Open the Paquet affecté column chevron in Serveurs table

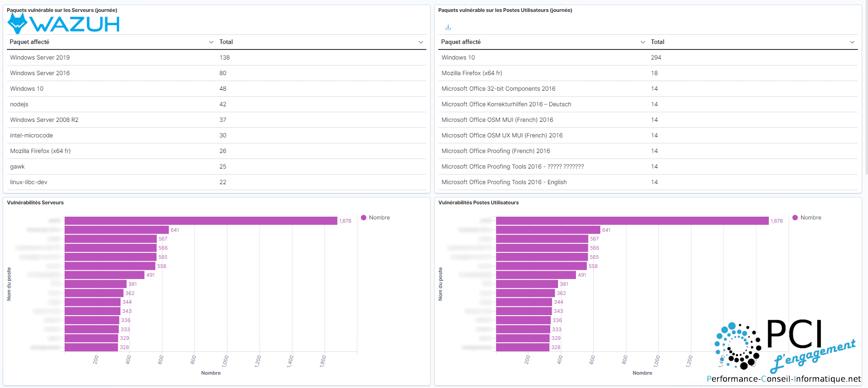coord(211,42)
